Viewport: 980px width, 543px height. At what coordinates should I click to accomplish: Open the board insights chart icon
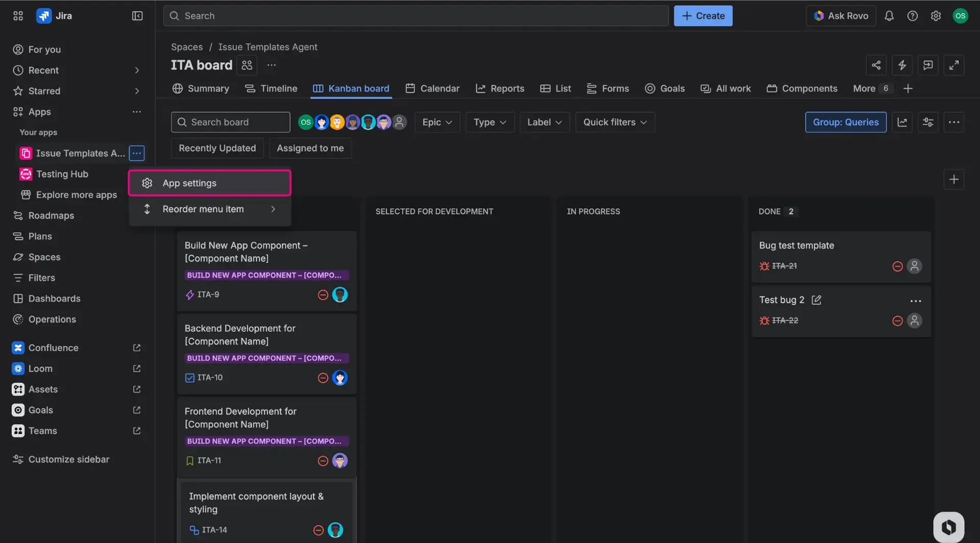pyautogui.click(x=902, y=122)
